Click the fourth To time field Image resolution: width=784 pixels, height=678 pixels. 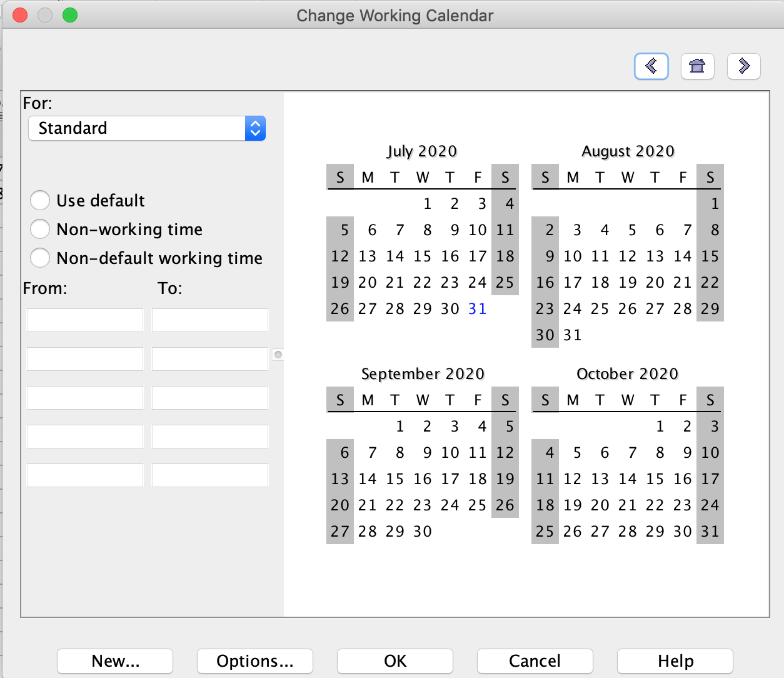[x=210, y=437]
